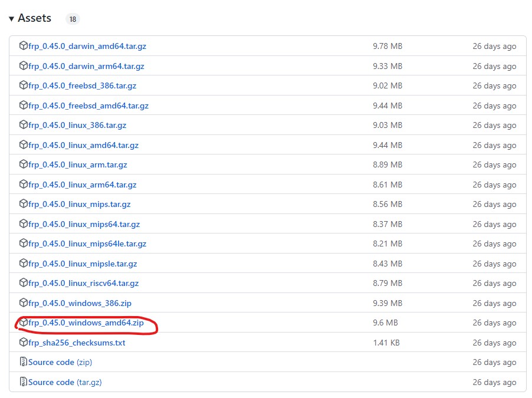The height and width of the screenshot is (398, 532).
Task: Click package icon beside frp_0.45.0_freebsd_386.tar.gz
Action: [x=24, y=85]
